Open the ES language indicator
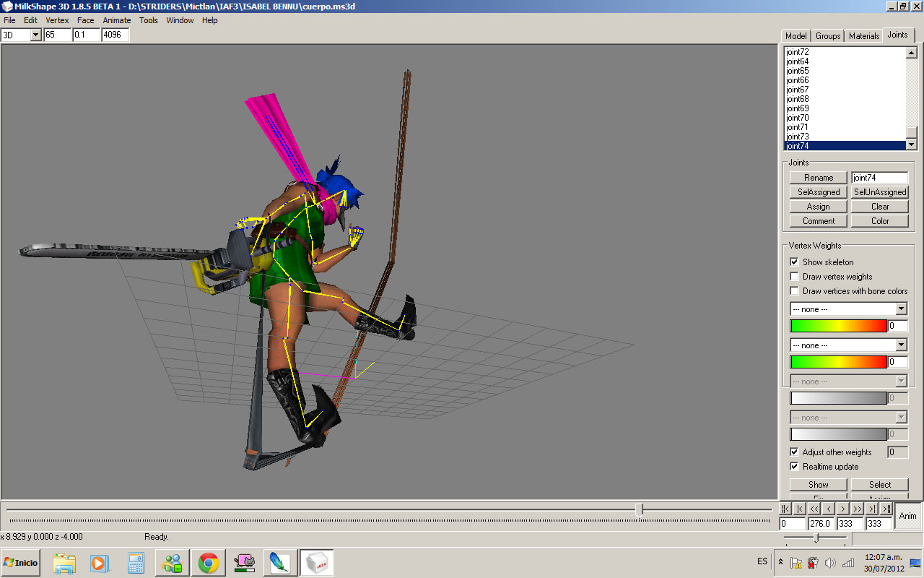Image resolution: width=924 pixels, height=578 pixels. pos(762,561)
